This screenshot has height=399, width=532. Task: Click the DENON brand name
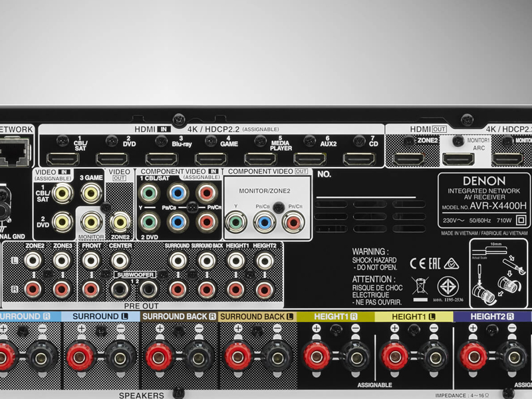[x=484, y=181]
